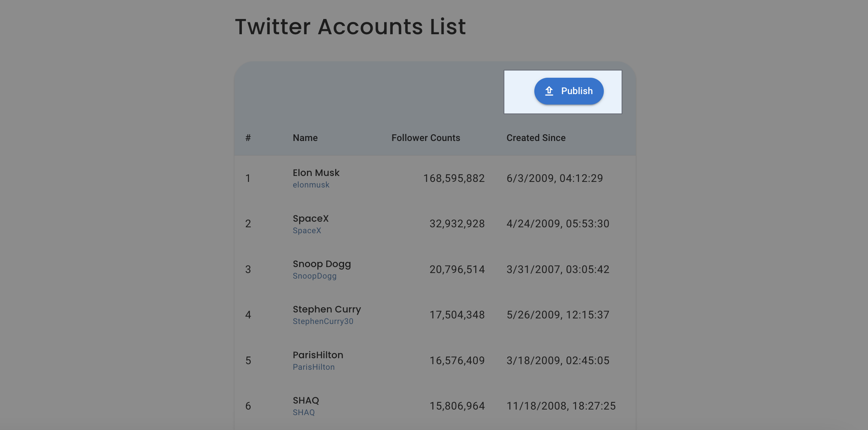Click the Twitter Accounts List heading
Viewport: 868px width, 430px height.
[350, 27]
